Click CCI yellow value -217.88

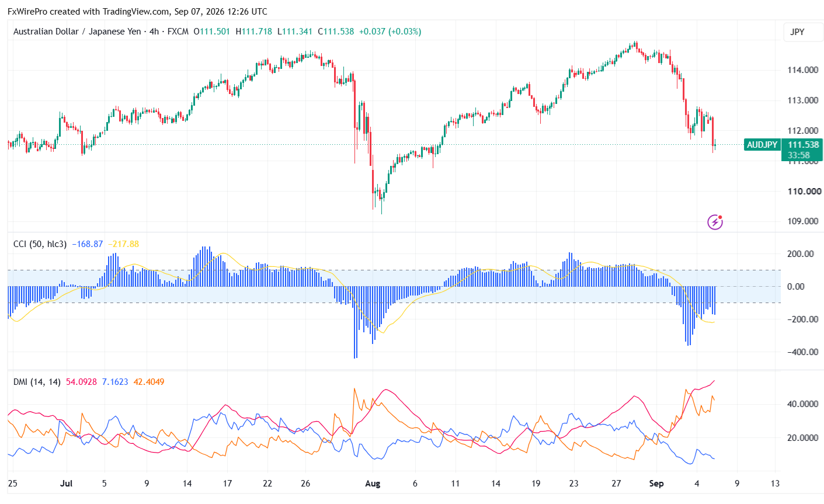click(x=123, y=244)
